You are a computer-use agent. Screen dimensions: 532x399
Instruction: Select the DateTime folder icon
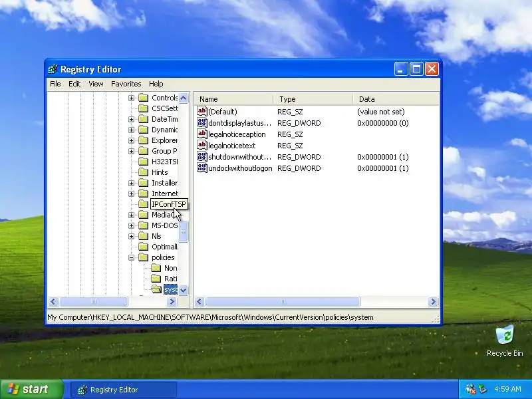pyautogui.click(x=144, y=119)
